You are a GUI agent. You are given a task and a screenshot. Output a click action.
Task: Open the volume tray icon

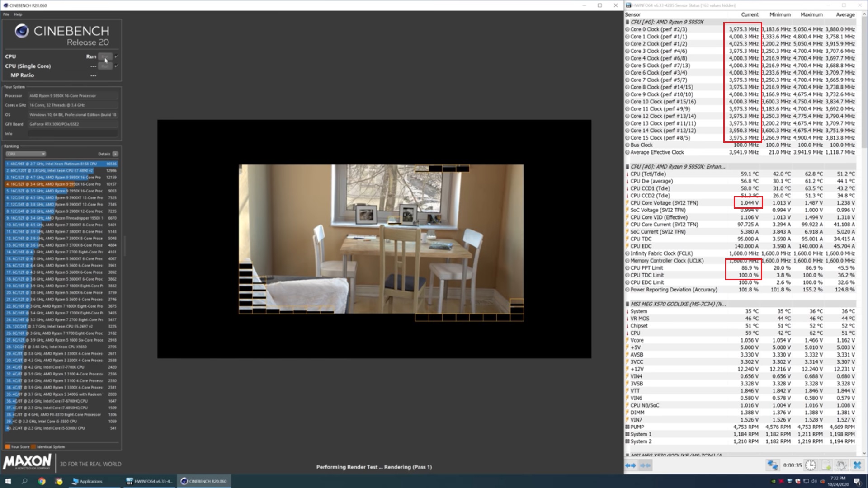(814, 481)
